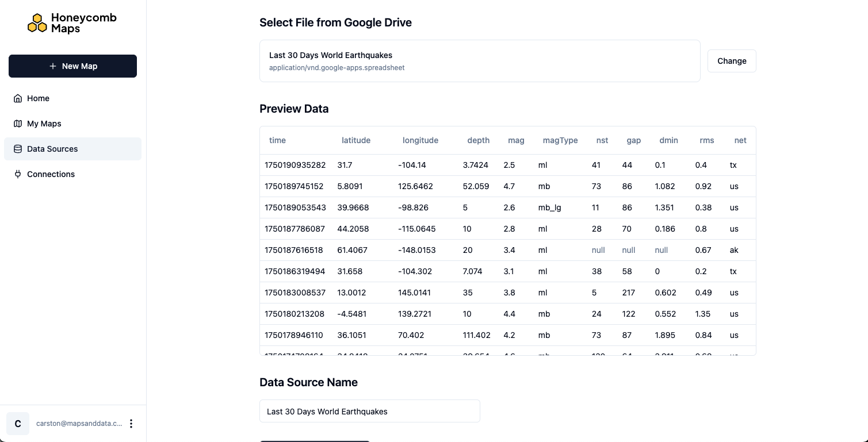Open the Connections section
Screen dimensions: 868x442
(51, 174)
